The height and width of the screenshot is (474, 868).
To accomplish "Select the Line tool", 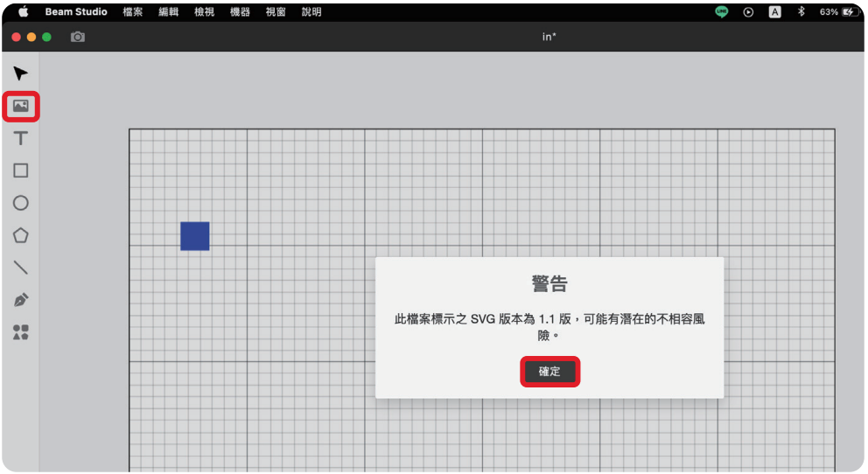I will (x=20, y=268).
